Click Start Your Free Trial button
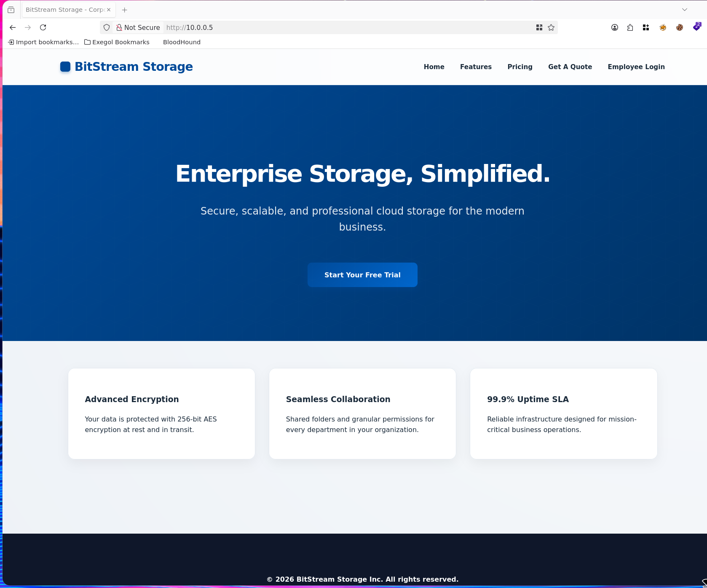This screenshot has width=707, height=588. [x=362, y=275]
